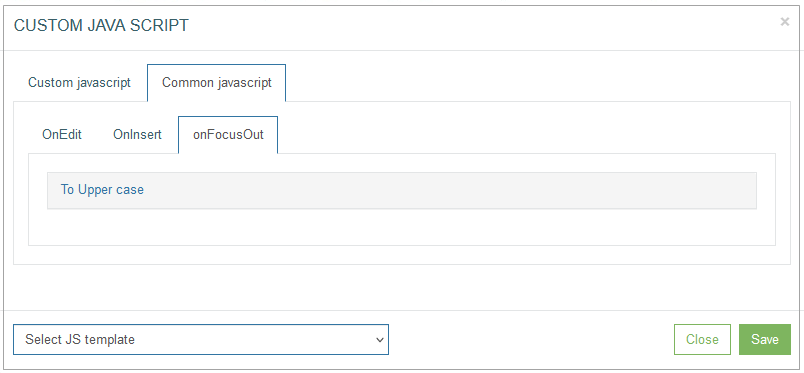View OnInsert common scripts
The image size is (804, 373).
(x=137, y=135)
